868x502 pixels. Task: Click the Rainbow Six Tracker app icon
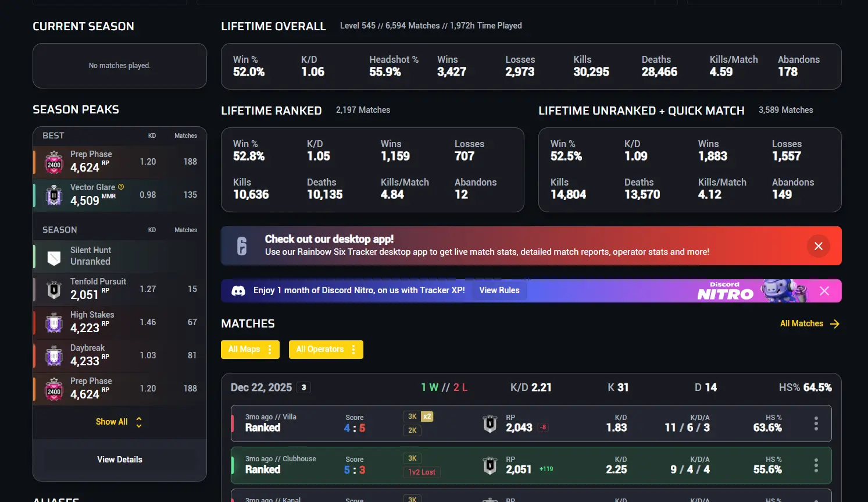coord(242,246)
